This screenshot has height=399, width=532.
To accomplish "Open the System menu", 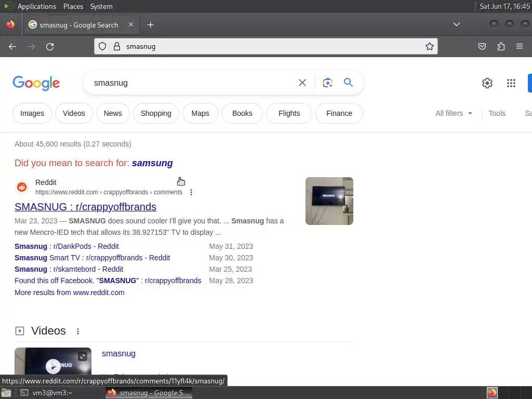I will tap(101, 6).
